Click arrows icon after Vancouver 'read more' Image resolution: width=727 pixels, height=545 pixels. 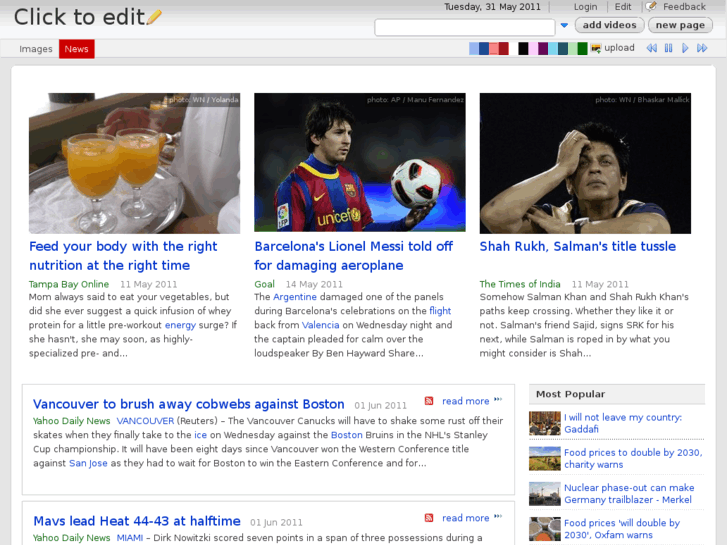[498, 399]
